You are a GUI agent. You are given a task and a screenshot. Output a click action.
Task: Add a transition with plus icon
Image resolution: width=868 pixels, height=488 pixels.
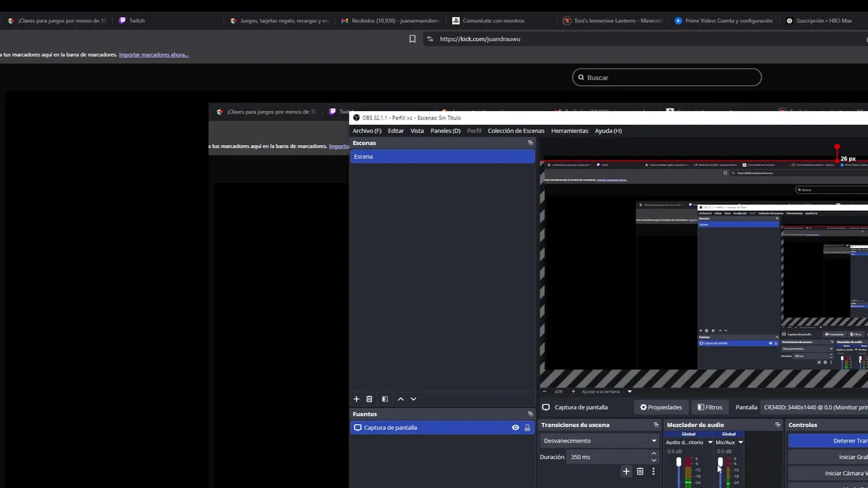click(x=626, y=471)
